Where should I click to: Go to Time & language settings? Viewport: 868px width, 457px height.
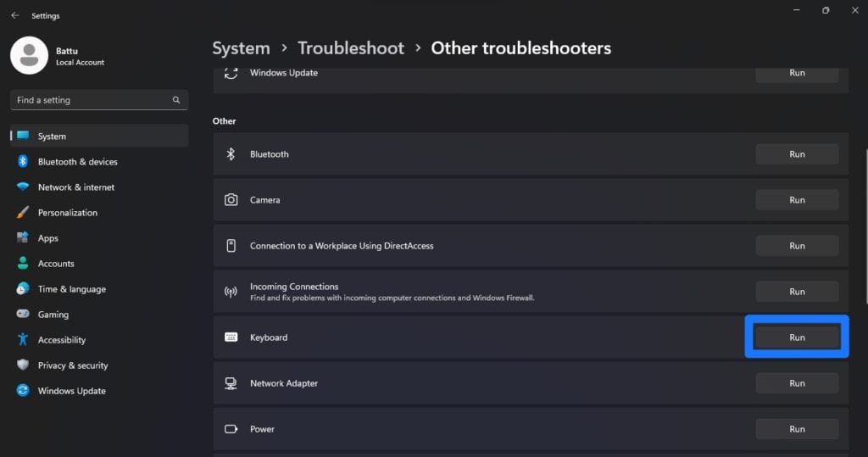(72, 289)
